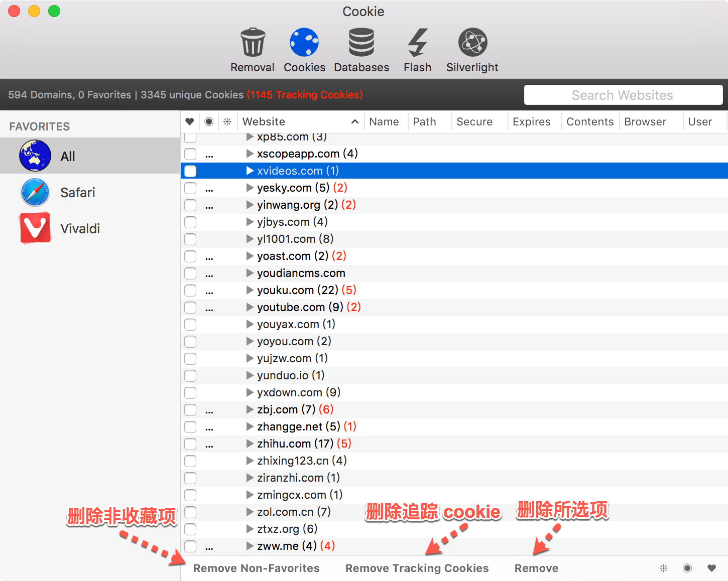728x581 pixels.
Task: Click the Website column sort arrow
Action: [354, 121]
